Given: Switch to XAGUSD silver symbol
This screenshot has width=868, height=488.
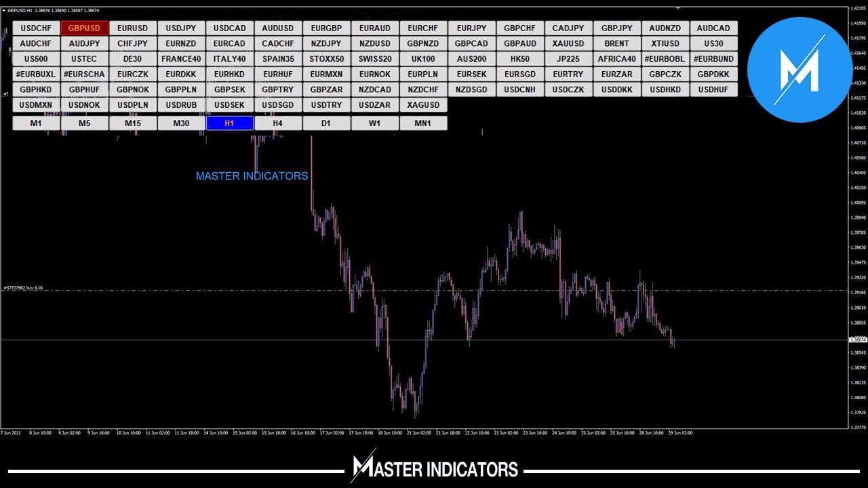Looking at the screenshot, I should (423, 105).
